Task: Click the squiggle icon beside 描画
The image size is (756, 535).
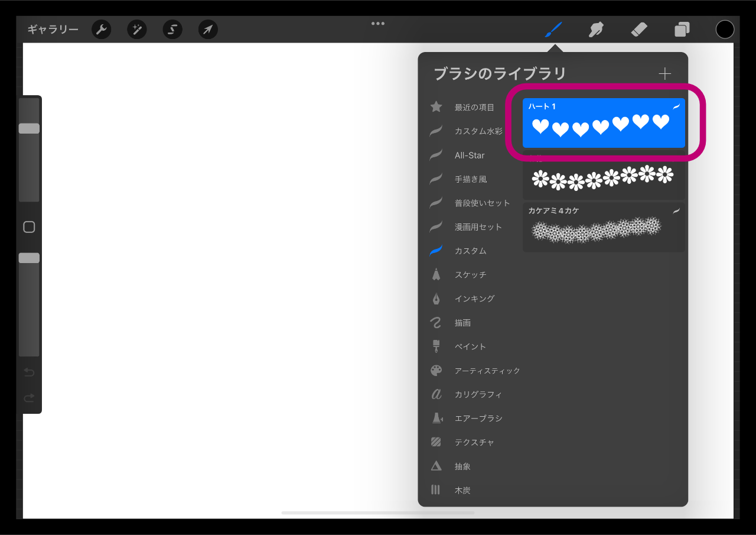Action: click(x=436, y=323)
